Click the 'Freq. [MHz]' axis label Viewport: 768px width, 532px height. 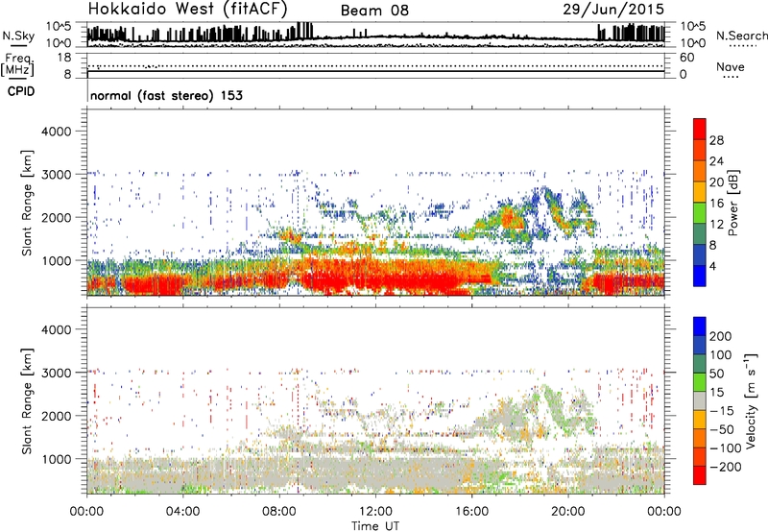[18, 64]
